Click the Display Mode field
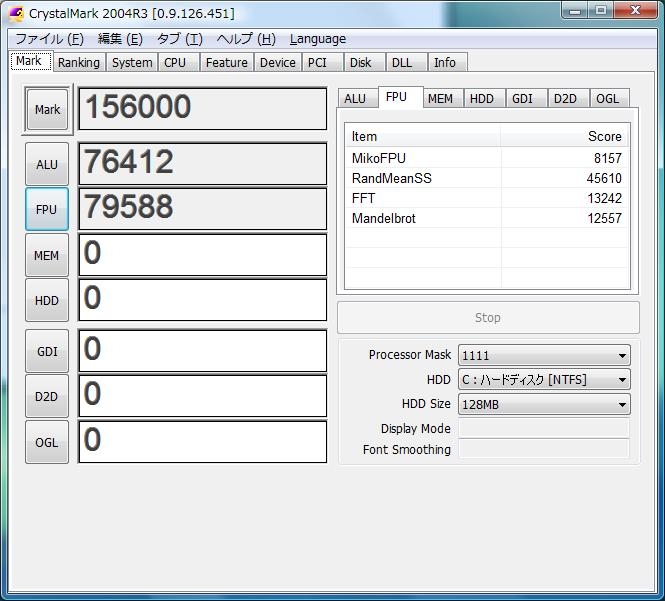 click(x=544, y=428)
